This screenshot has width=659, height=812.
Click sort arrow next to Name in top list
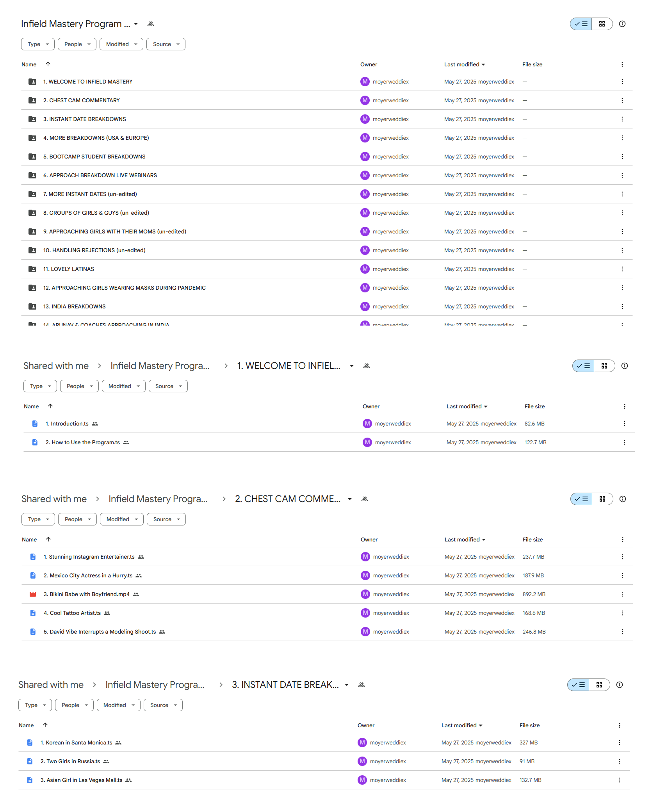(x=48, y=64)
